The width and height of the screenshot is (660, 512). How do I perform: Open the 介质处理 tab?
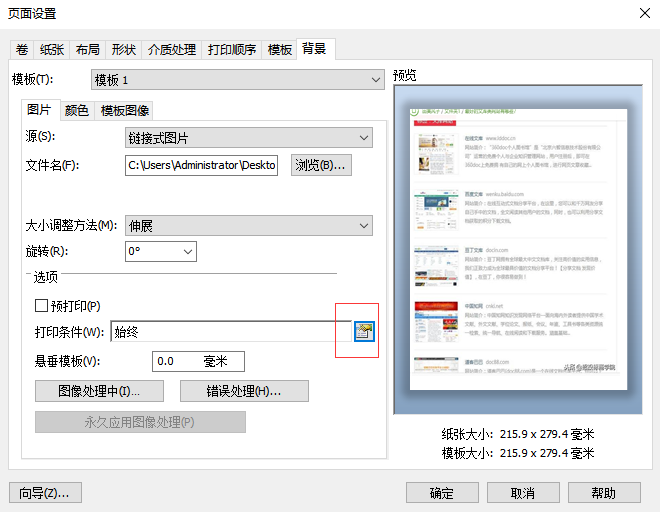coord(171,49)
